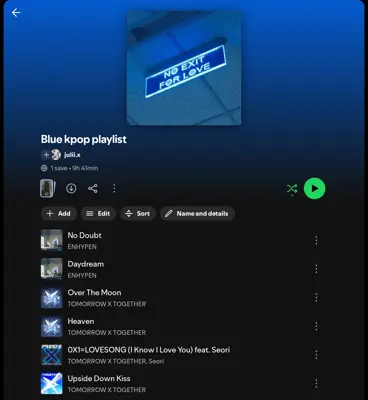Image resolution: width=368 pixels, height=400 pixels.
Task: Open more options for No Doubt
Action: [316, 240]
